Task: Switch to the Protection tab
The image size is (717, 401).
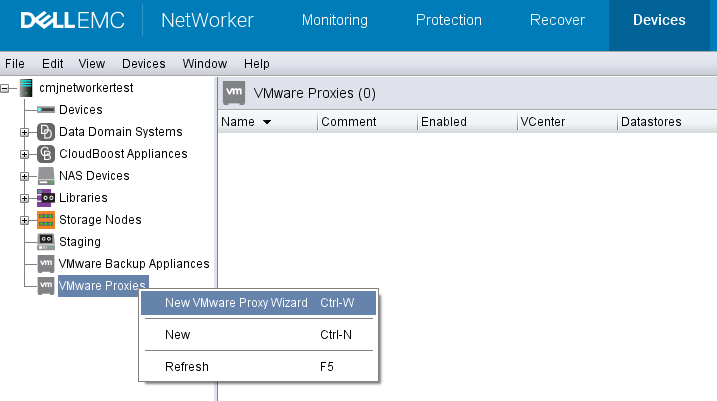Action: (x=449, y=20)
